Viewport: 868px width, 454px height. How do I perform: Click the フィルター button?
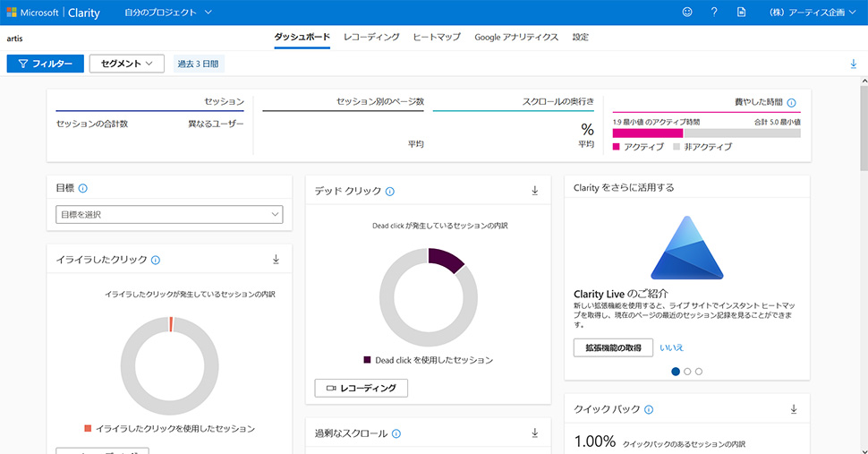tap(46, 64)
